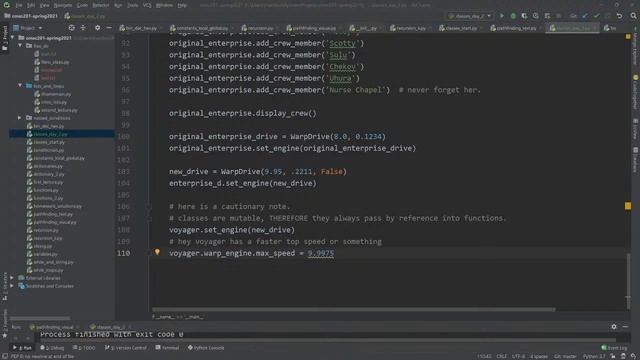Open the View menu
Image resolution: width=640 pixels, height=360 pixels.
click(44, 5)
